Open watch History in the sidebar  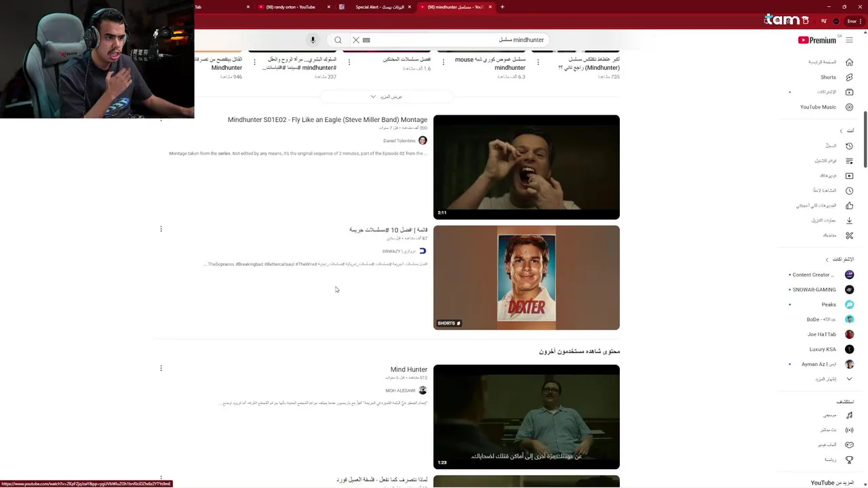coord(849,146)
